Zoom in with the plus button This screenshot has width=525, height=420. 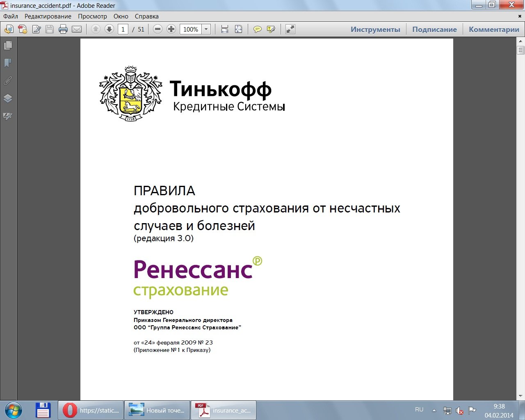(x=171, y=29)
